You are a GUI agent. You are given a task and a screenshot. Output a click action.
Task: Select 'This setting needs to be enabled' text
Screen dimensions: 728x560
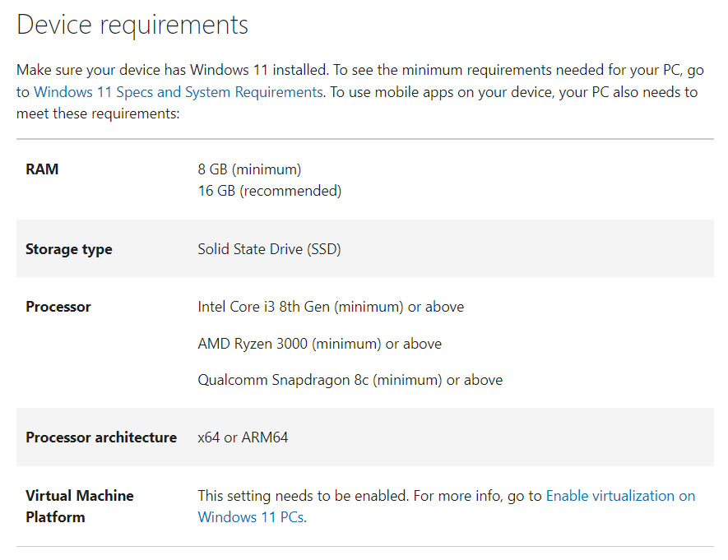(304, 496)
